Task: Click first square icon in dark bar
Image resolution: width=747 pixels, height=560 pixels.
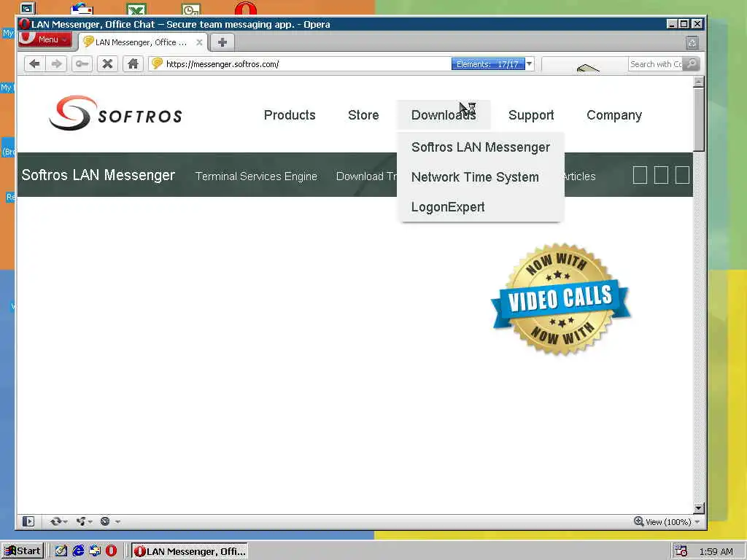Action: pos(640,175)
